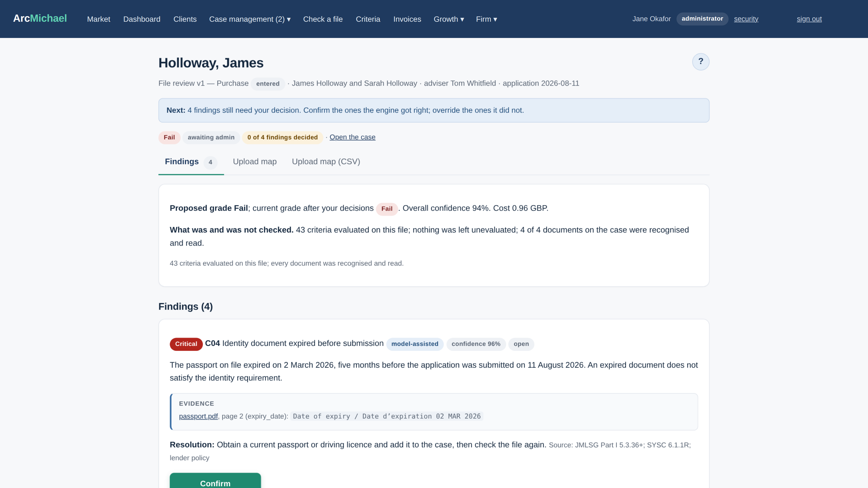Click the Holloway, James heading
Image resolution: width=868 pixels, height=488 pixels.
tap(211, 63)
